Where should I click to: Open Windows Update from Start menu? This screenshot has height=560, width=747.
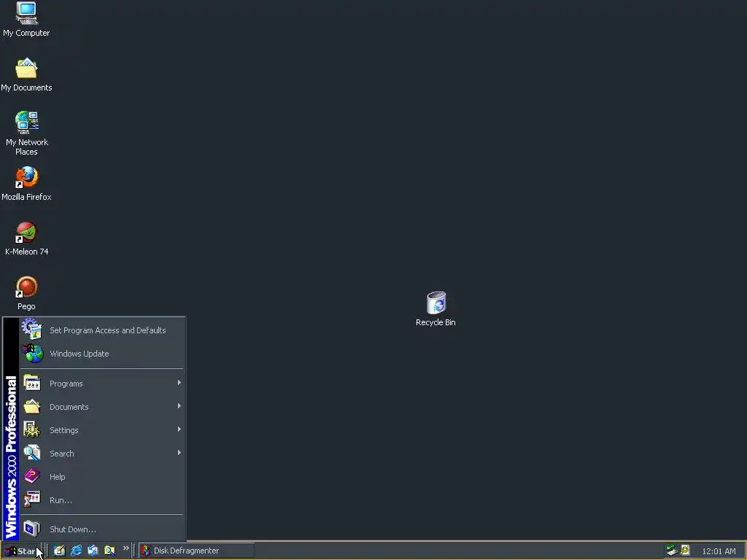coord(101,354)
